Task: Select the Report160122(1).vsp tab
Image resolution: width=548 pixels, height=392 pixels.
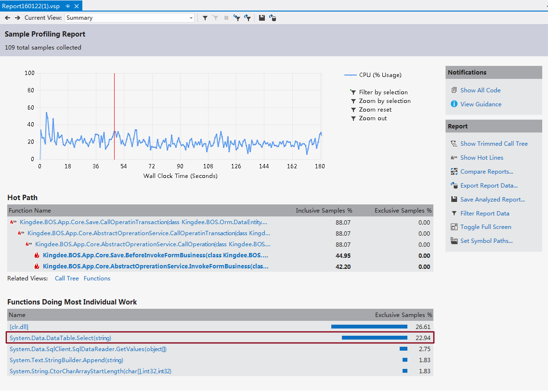Action: coord(31,7)
